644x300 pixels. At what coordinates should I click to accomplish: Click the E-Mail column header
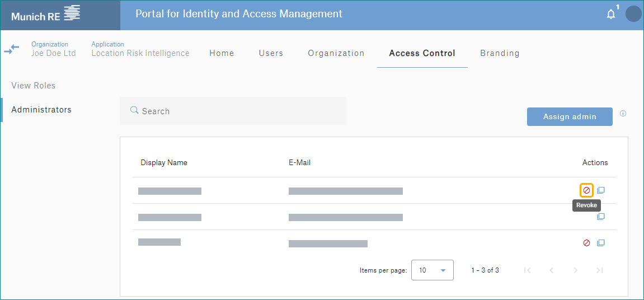coord(299,162)
